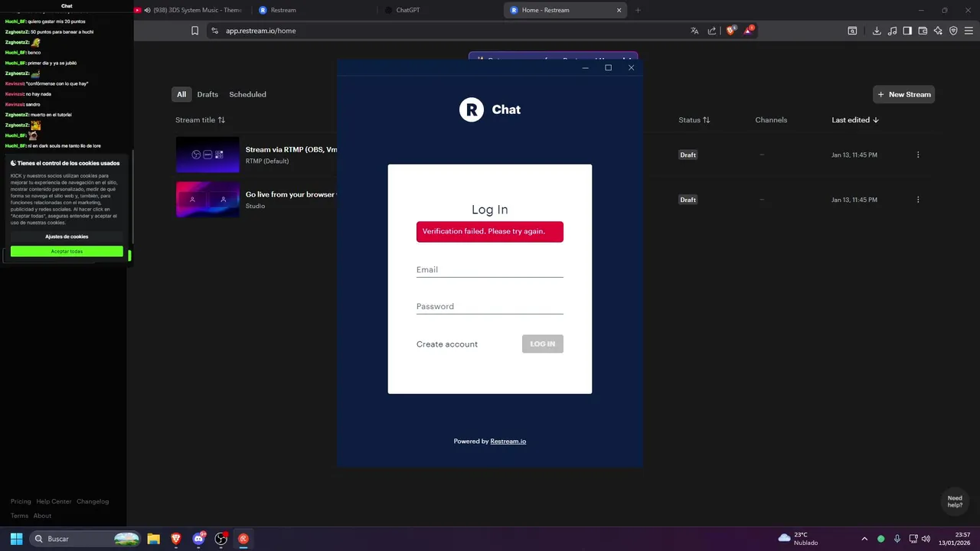Switch to the Drafts tab

click(x=207, y=94)
